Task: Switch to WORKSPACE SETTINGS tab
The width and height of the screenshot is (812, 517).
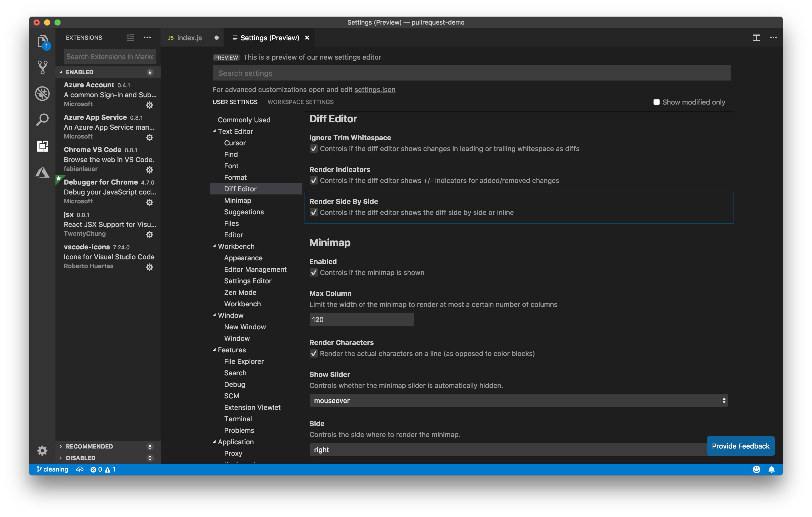Action: (300, 102)
